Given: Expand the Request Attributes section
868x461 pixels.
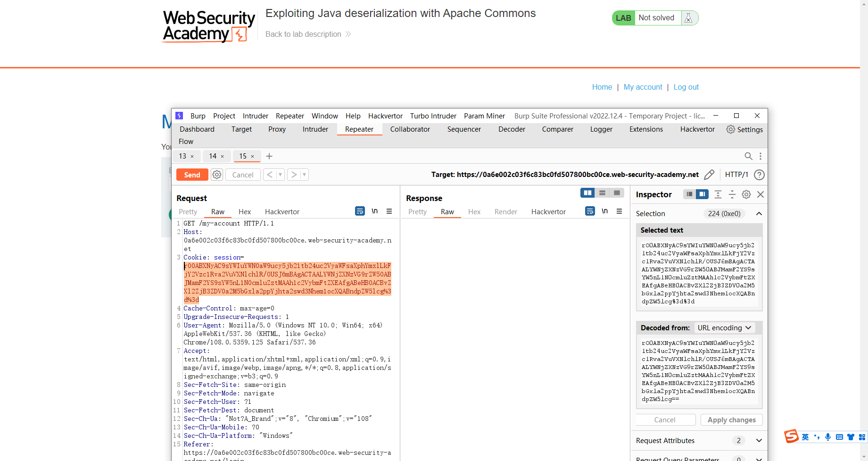Looking at the screenshot, I should click(x=759, y=440).
